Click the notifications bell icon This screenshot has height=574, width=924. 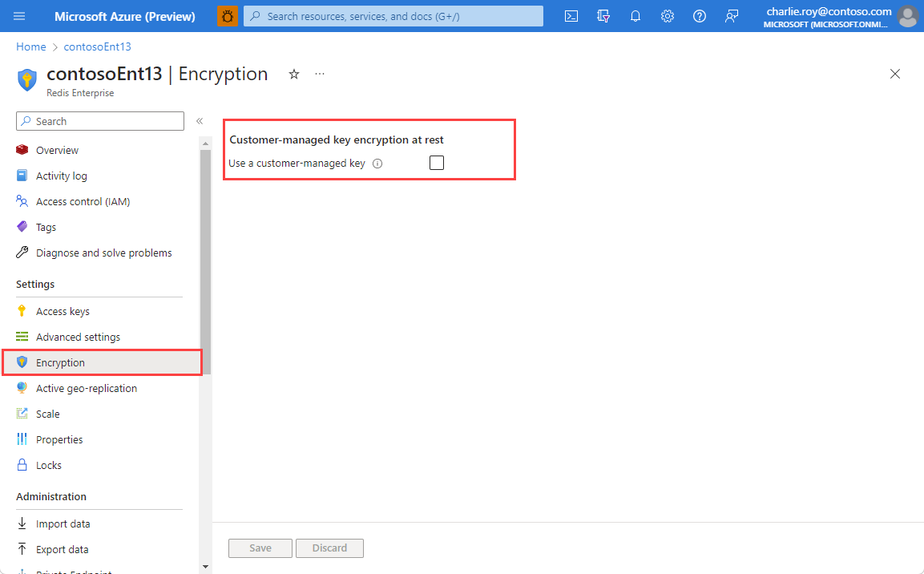(635, 16)
